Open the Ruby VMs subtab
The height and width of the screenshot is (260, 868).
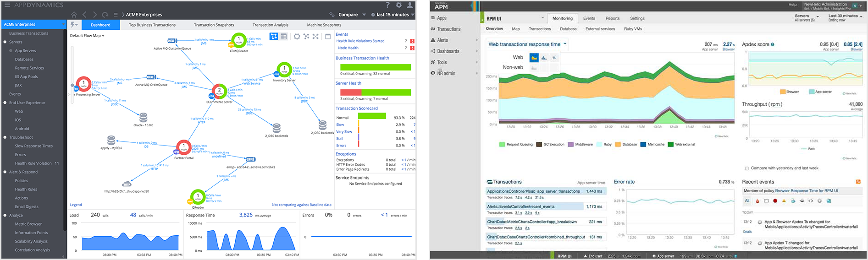[633, 29]
